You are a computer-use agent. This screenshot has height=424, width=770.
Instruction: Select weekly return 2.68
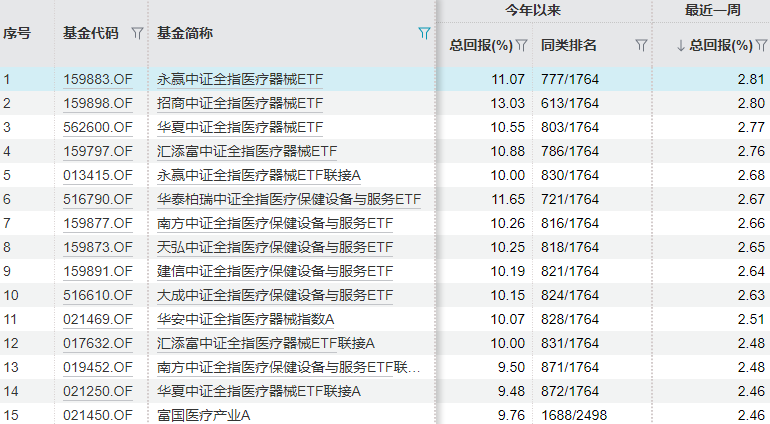click(751, 175)
